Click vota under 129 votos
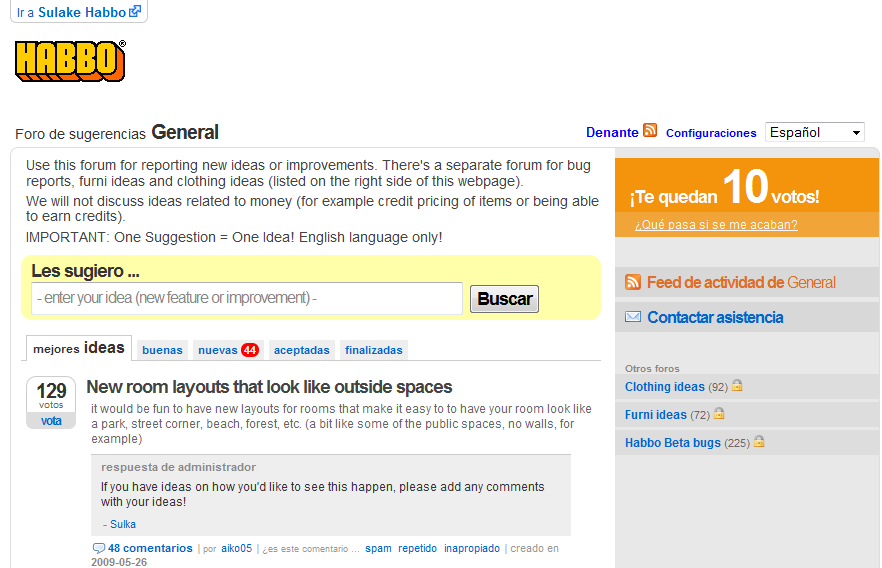This screenshot has height=568, width=882. (x=51, y=421)
